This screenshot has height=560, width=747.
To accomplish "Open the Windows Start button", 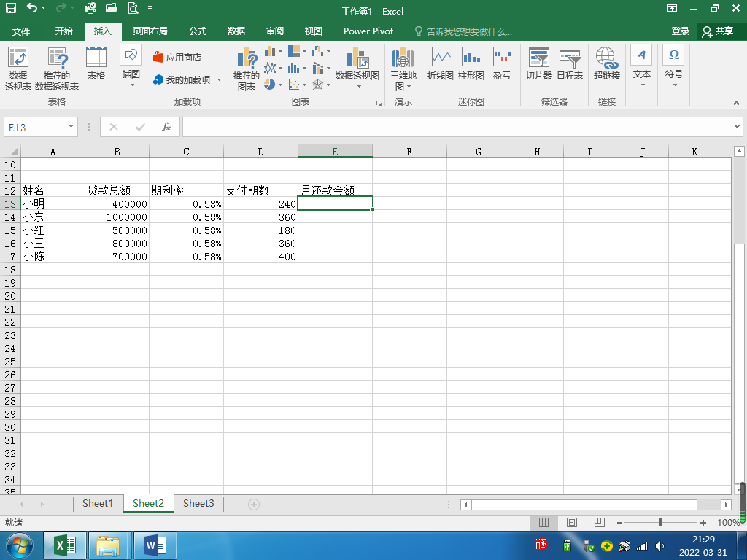I will 19,545.
